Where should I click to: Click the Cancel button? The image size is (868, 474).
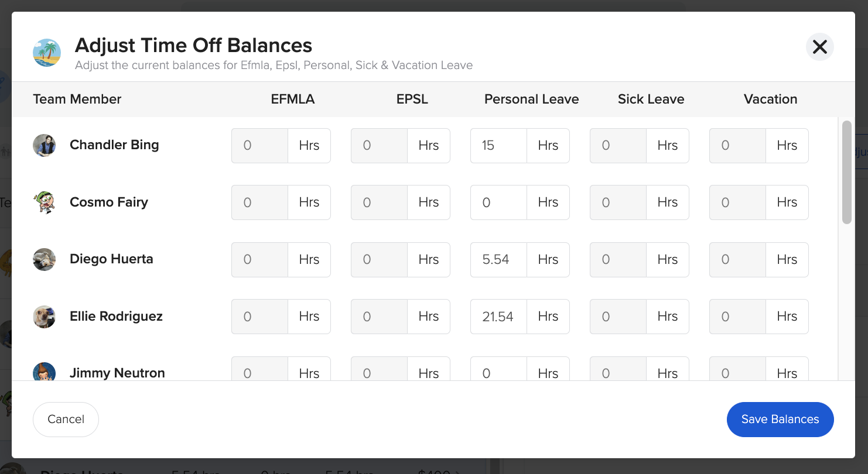pyautogui.click(x=66, y=419)
